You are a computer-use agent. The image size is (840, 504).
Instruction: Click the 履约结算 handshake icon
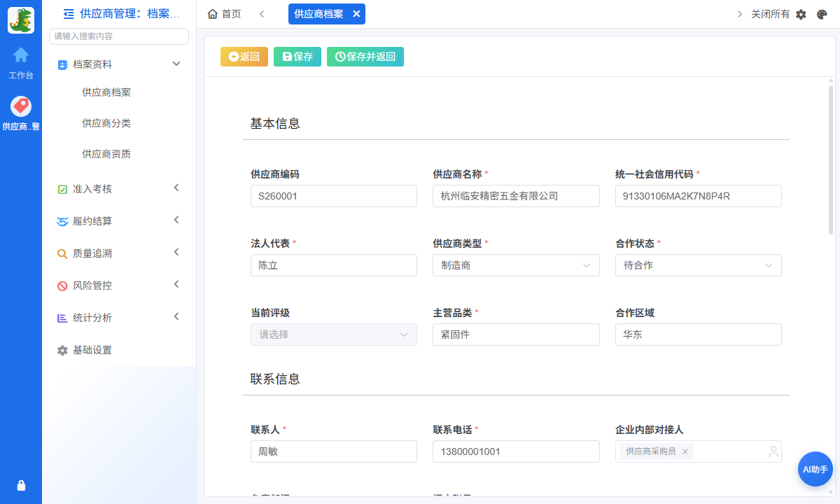pos(62,221)
